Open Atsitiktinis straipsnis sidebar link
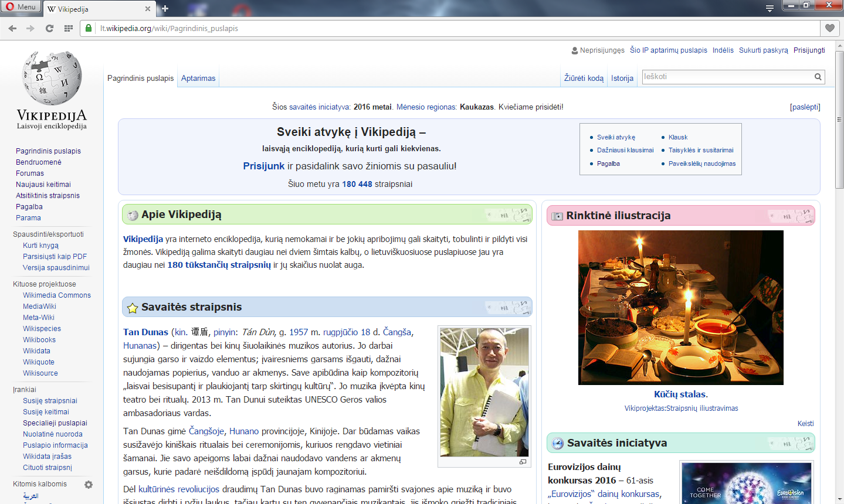This screenshot has width=844, height=504. [48, 196]
